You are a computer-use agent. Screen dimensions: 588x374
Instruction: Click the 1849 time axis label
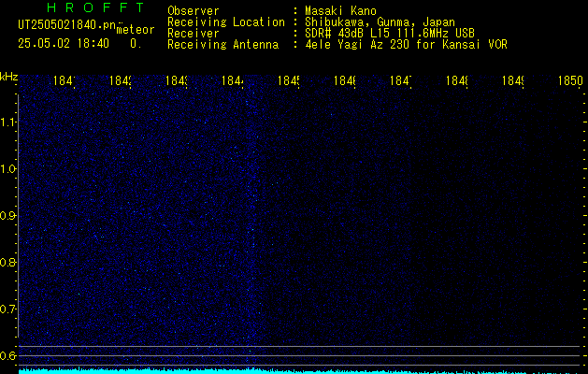[513, 81]
